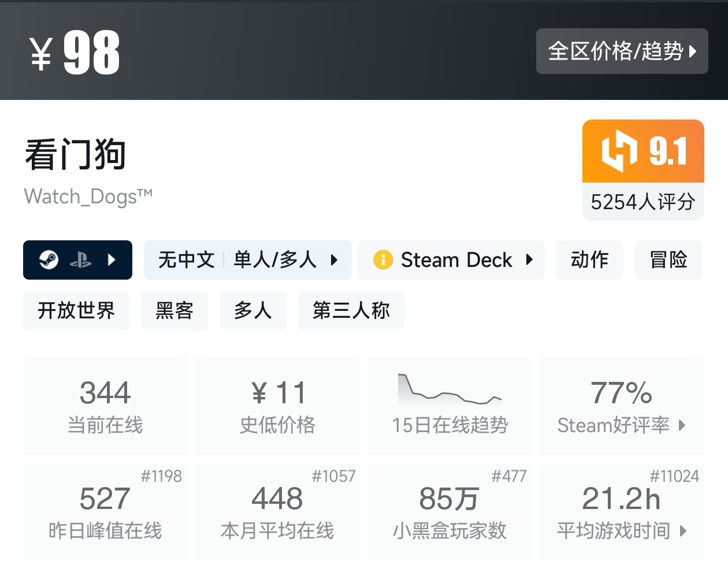Viewport: 728px width, 576px height.
Task: Open the 9.1 Heybox rating badge
Action: (643, 151)
